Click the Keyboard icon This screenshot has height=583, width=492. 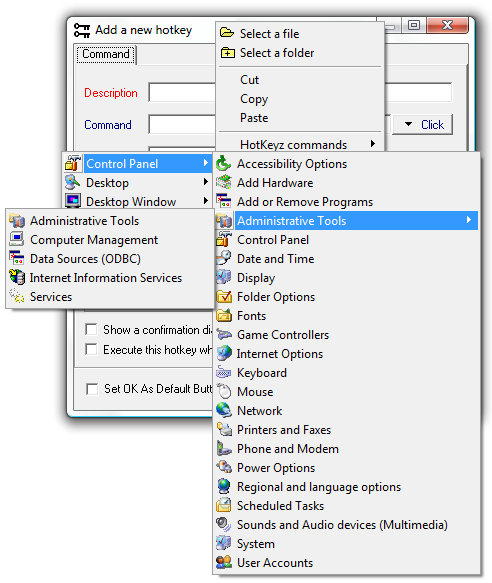coord(224,373)
